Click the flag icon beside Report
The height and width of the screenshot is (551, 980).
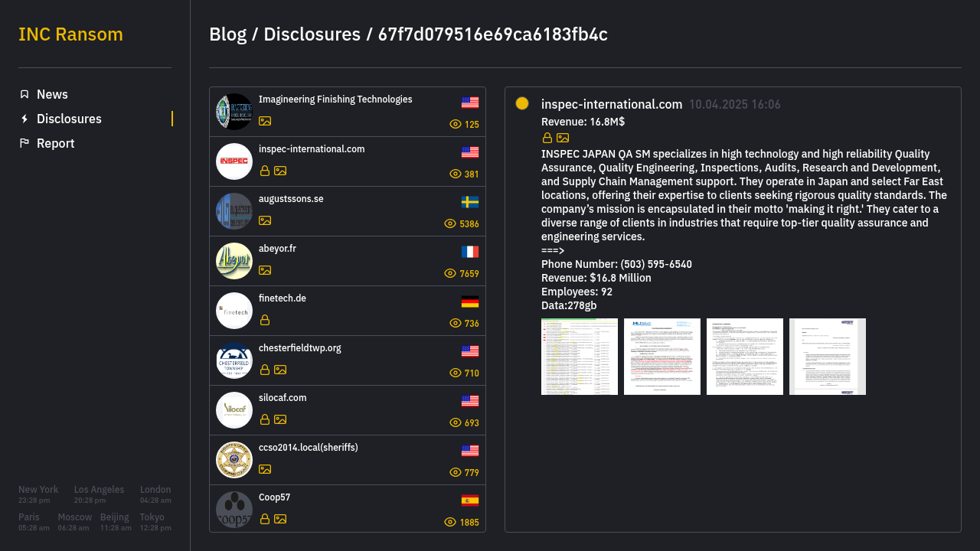[x=24, y=143]
